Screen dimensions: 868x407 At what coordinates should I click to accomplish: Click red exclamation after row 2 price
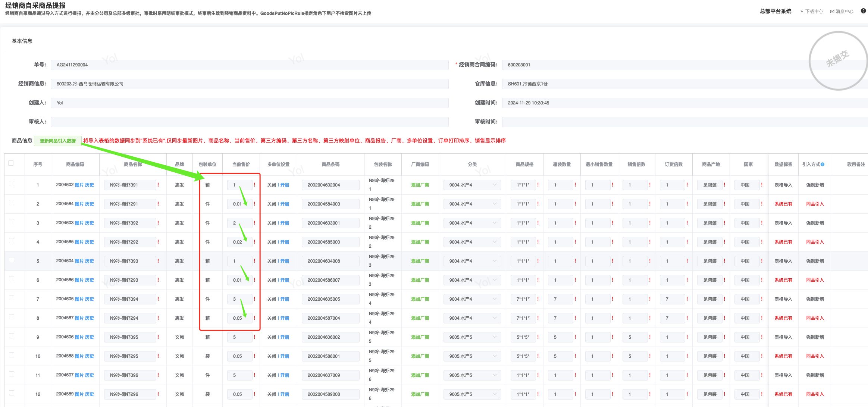click(x=254, y=204)
